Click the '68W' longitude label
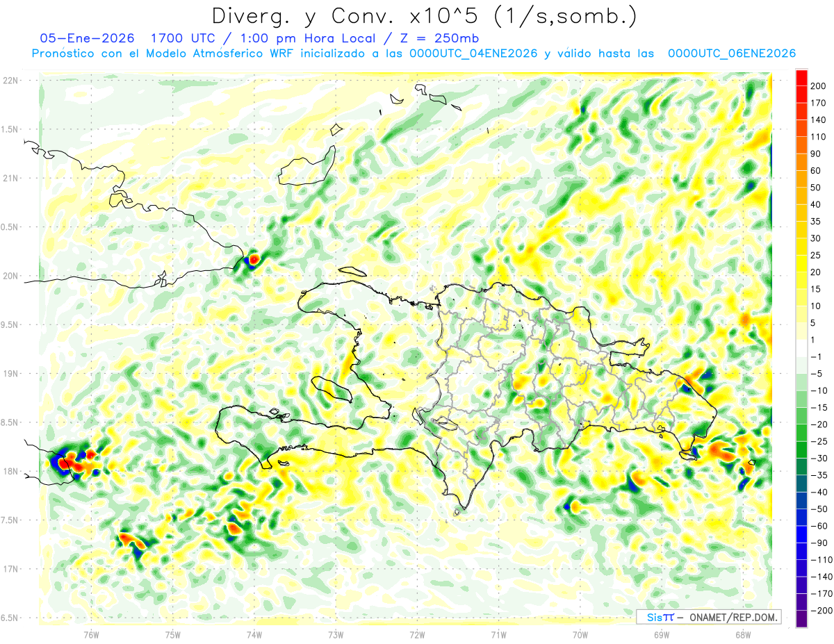 point(742,634)
